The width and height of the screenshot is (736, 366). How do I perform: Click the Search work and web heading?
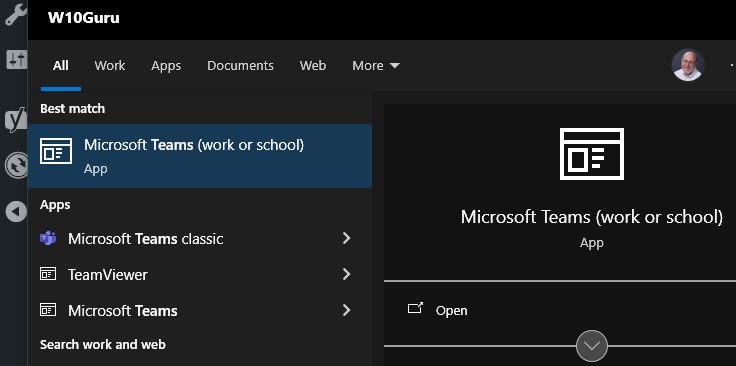tap(103, 345)
